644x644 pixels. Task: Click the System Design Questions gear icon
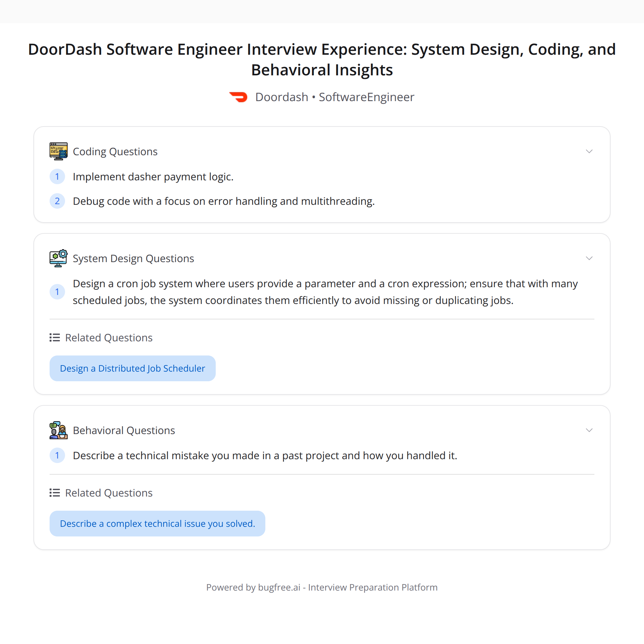[x=59, y=258]
